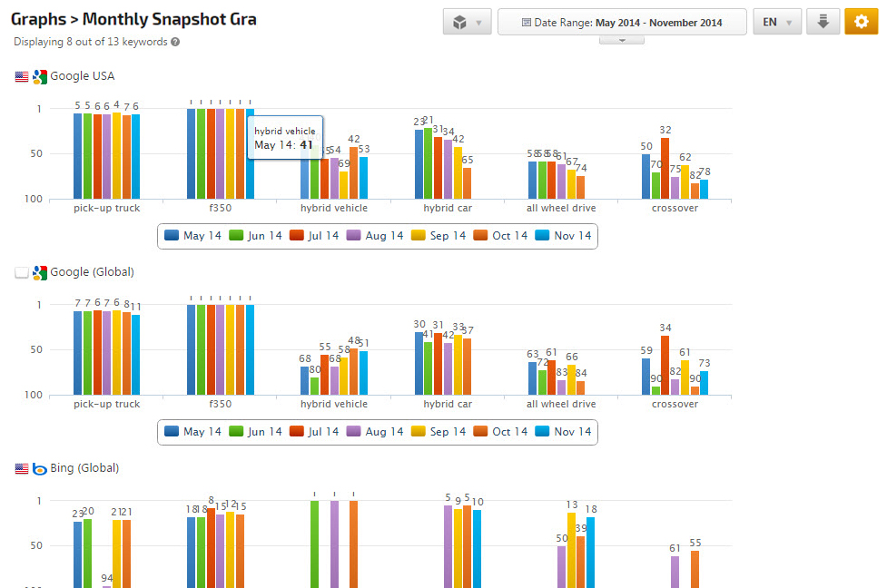Viewport: 887px width, 588px height.
Task: Click the Bing logo icon
Action: point(40,469)
